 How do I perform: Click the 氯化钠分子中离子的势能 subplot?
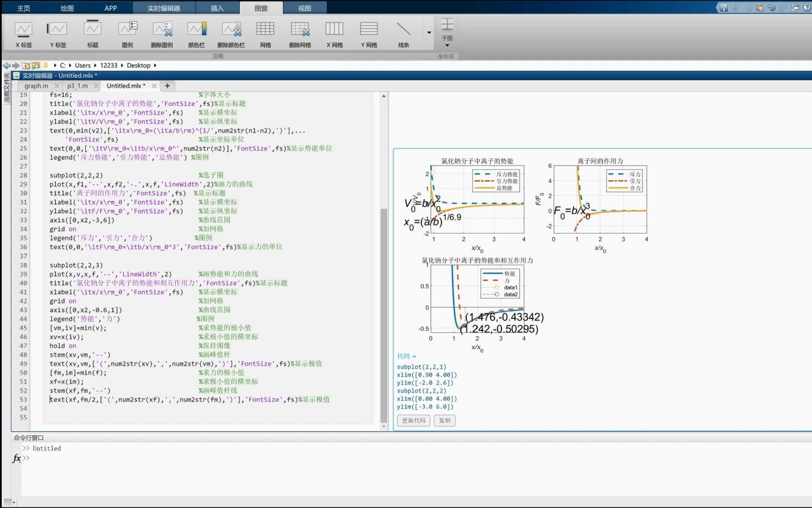[477, 199]
